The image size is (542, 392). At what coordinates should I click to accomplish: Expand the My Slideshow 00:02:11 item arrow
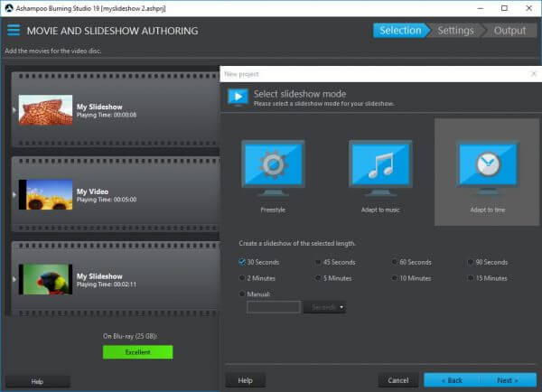tap(14, 279)
